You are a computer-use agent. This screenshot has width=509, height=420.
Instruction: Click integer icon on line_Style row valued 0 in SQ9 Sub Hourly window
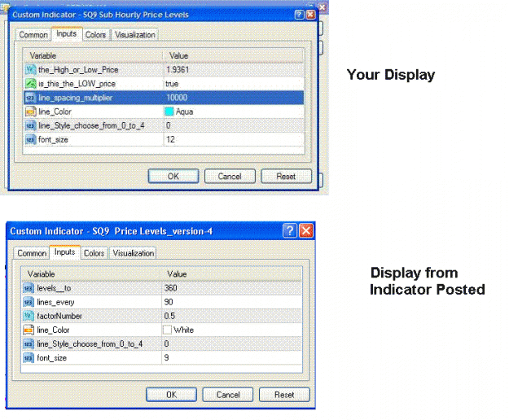click(30, 125)
